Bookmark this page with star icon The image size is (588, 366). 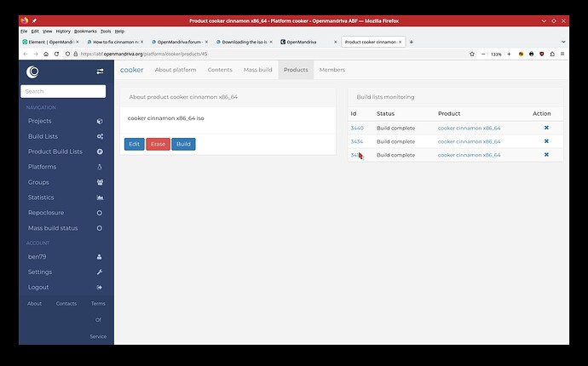[472, 54]
